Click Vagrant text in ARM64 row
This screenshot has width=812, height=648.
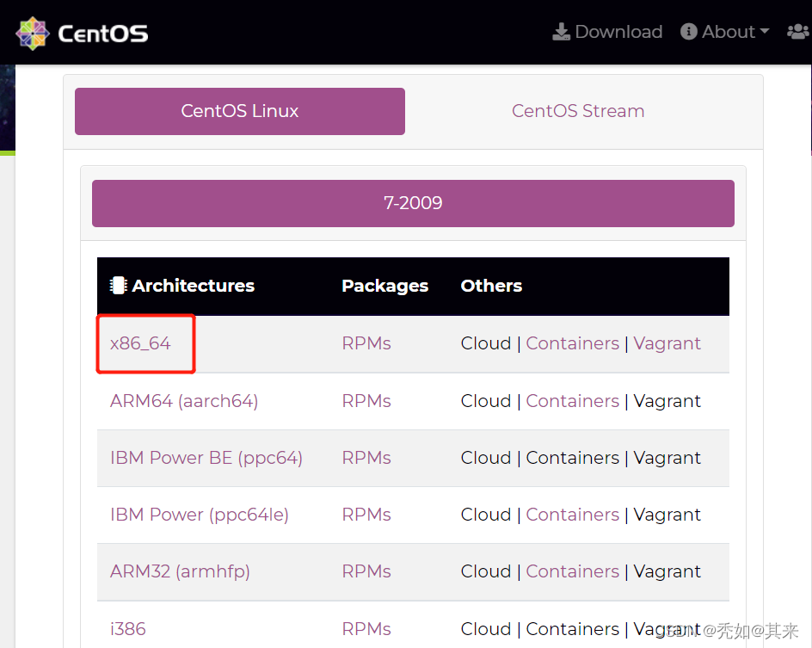(x=667, y=401)
